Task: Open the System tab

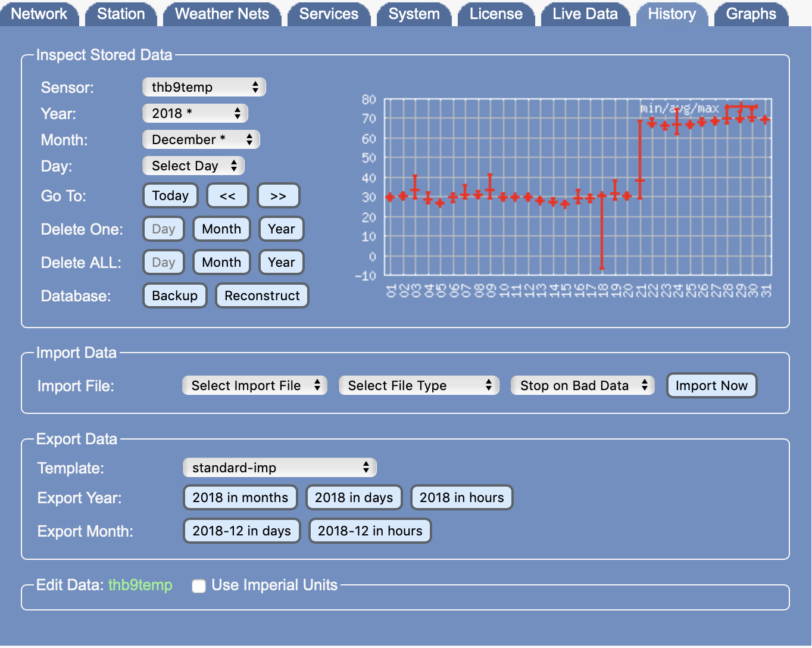Action: pyautogui.click(x=414, y=14)
